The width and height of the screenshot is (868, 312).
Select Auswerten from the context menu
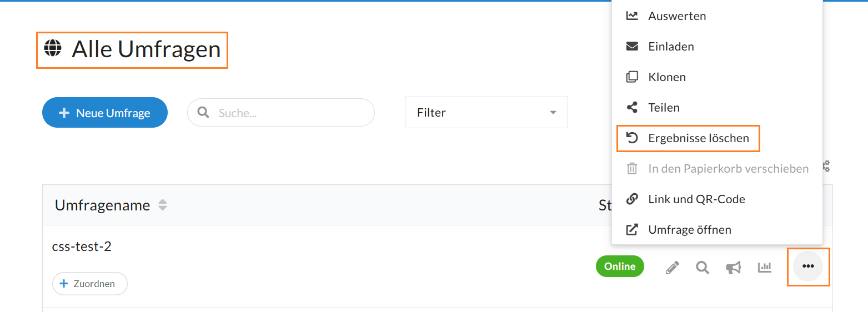[677, 16]
